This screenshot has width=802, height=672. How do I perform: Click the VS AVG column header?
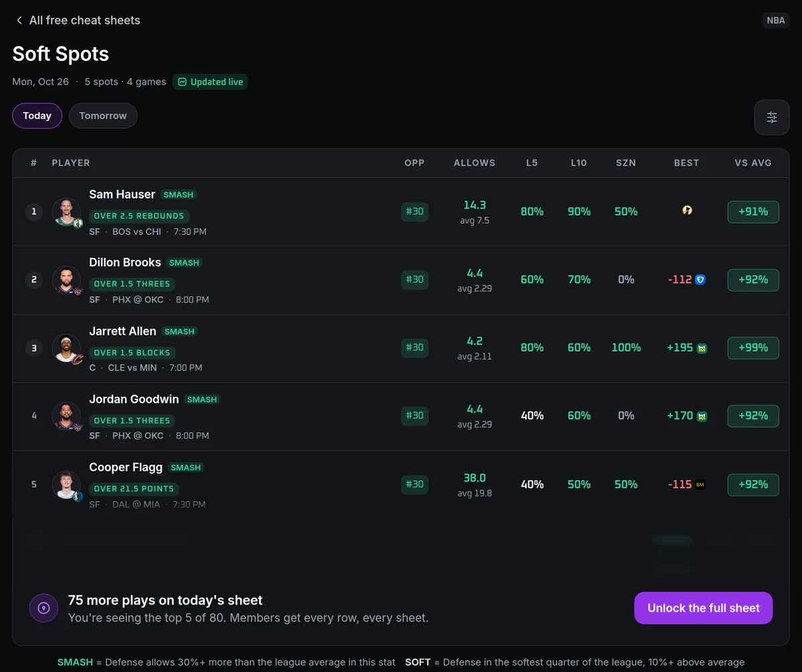753,163
